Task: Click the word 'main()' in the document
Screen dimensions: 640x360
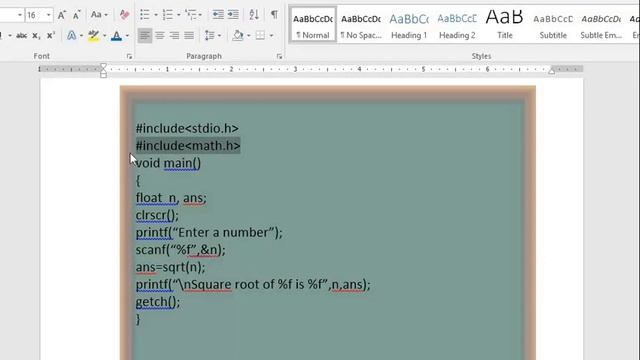Action: click(x=182, y=163)
